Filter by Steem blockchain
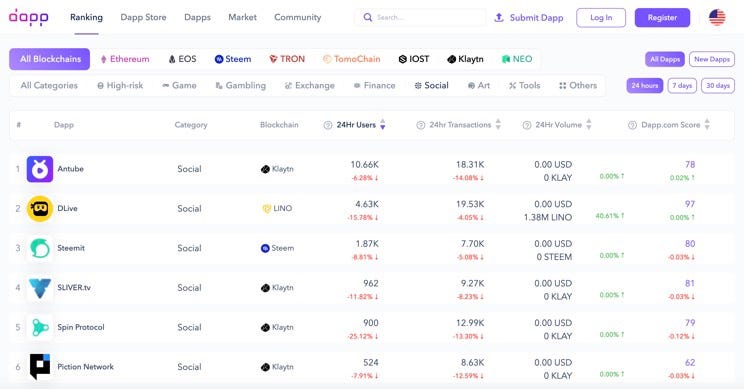This screenshot has width=744, height=389. 233,59
